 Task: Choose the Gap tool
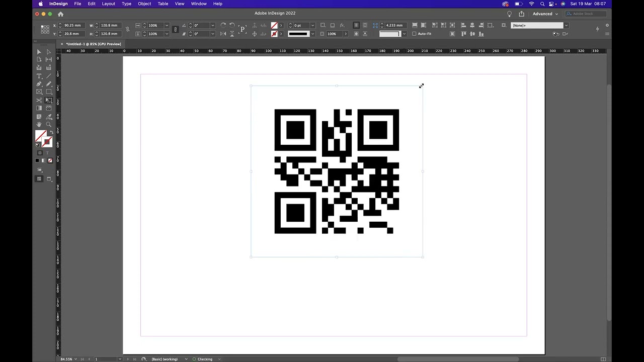point(49,59)
